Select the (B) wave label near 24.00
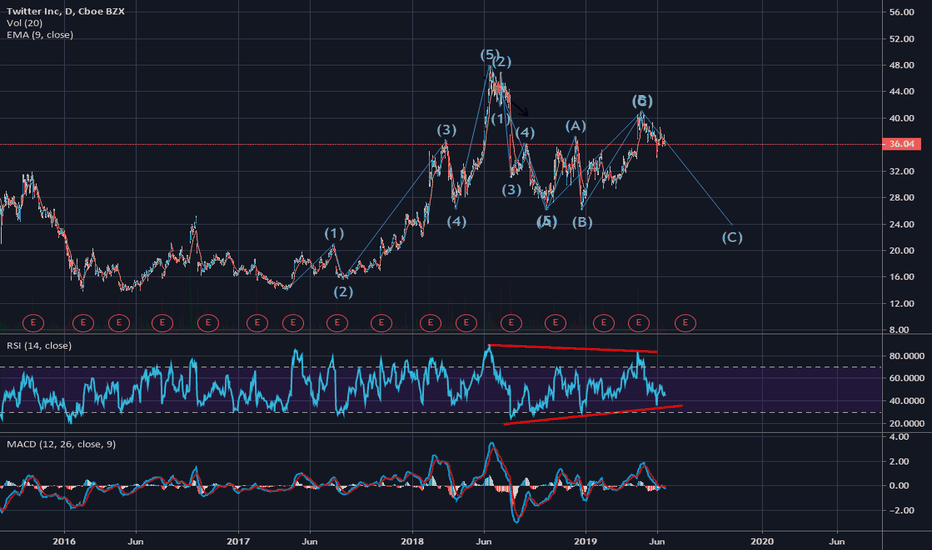The width and height of the screenshot is (932, 550). (x=582, y=222)
